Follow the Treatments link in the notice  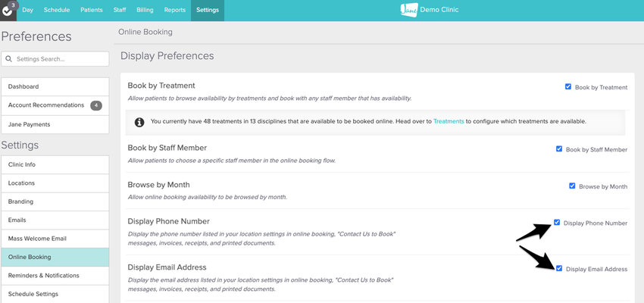coord(449,121)
